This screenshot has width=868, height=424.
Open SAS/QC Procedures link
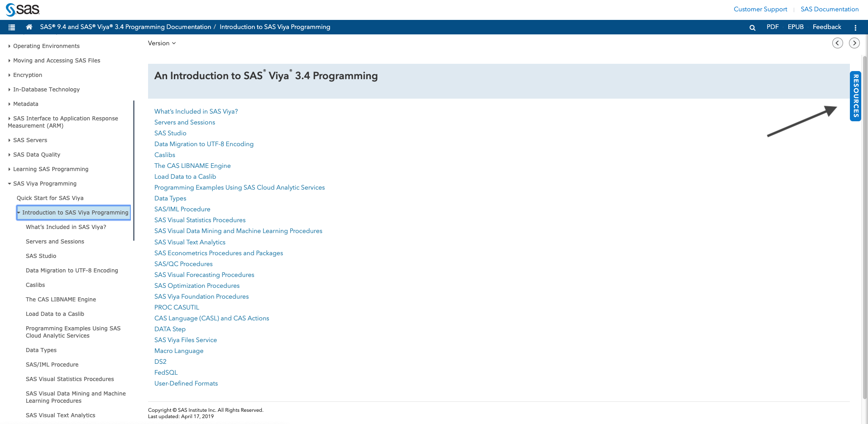183,264
